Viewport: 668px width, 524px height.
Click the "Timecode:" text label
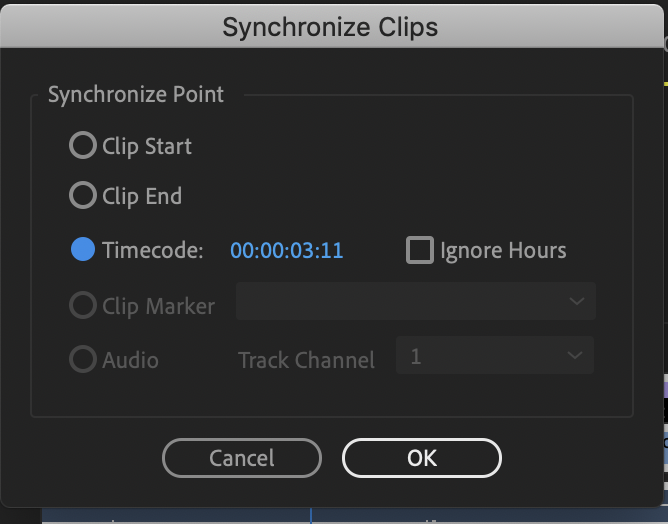(153, 250)
